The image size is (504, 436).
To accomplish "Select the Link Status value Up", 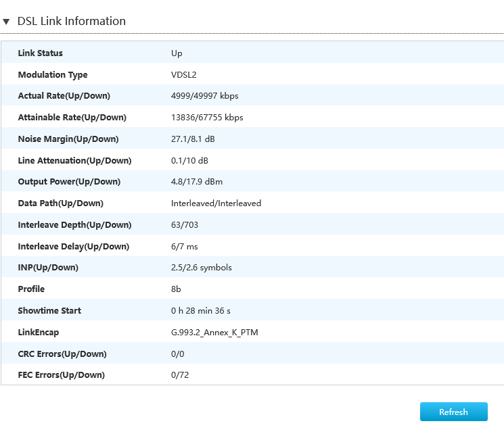I will click(177, 53).
